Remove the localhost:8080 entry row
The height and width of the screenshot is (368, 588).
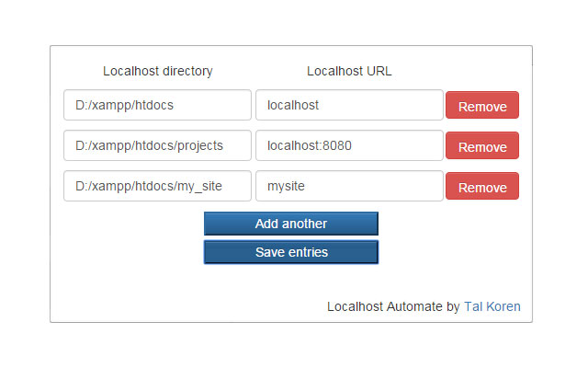click(x=482, y=146)
